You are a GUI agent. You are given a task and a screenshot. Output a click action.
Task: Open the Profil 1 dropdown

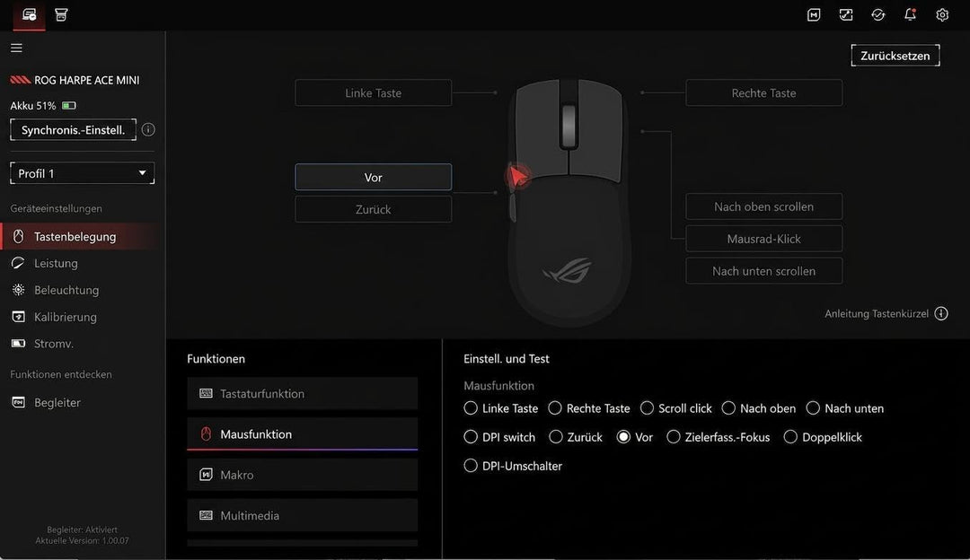(83, 173)
